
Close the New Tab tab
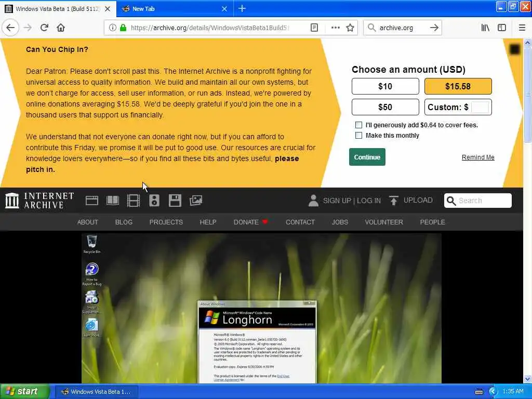pyautogui.click(x=224, y=9)
